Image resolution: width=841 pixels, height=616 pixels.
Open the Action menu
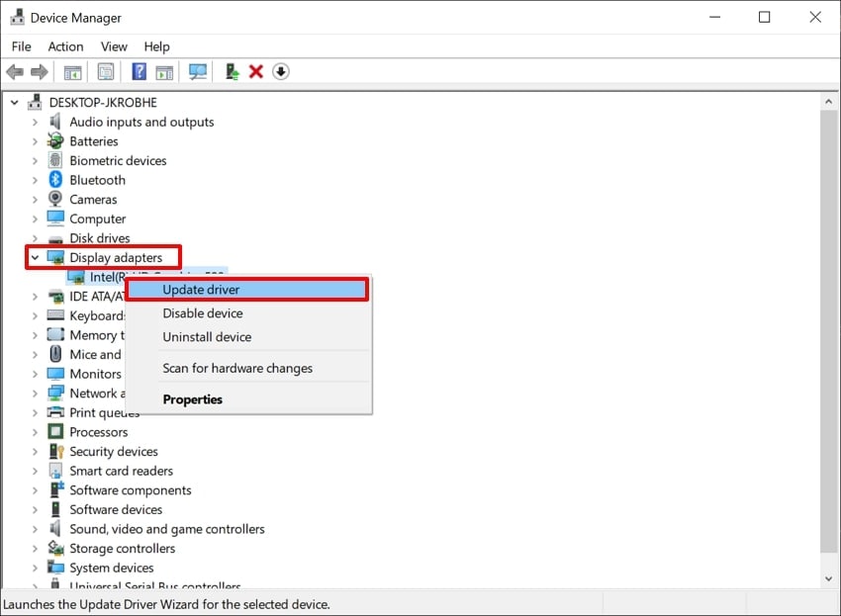(x=65, y=45)
